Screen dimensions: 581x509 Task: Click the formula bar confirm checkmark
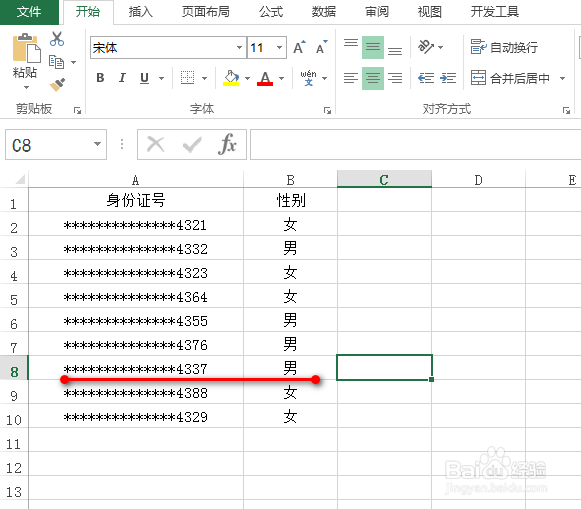point(192,144)
